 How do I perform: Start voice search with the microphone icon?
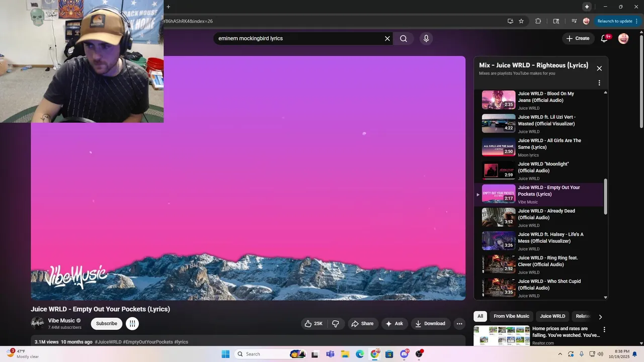(426, 39)
